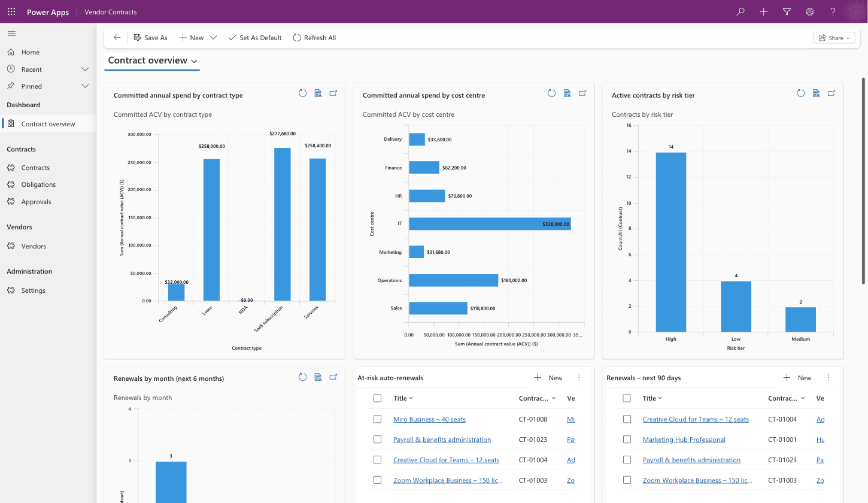Open more options for At-risk auto-renewals
This screenshot has height=503, width=868.
click(579, 378)
